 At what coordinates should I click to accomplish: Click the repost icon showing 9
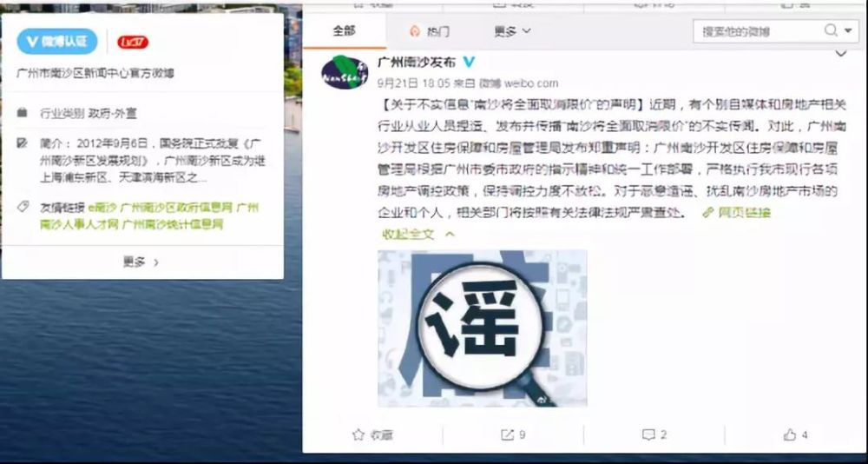pyautogui.click(x=507, y=434)
